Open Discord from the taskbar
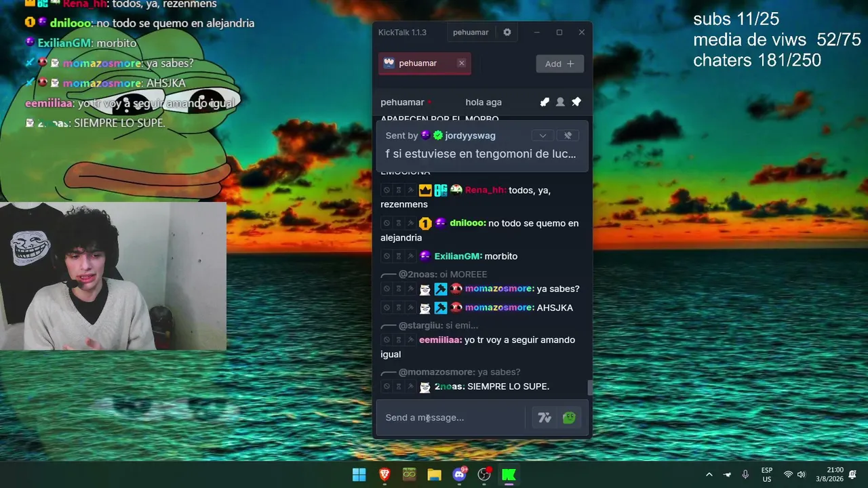This screenshot has height=488, width=868. [x=459, y=474]
